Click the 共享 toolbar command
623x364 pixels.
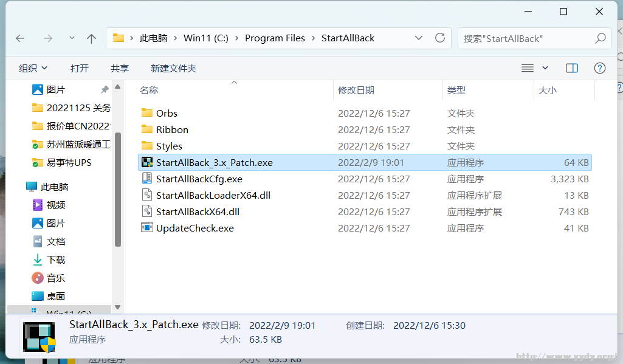click(120, 68)
